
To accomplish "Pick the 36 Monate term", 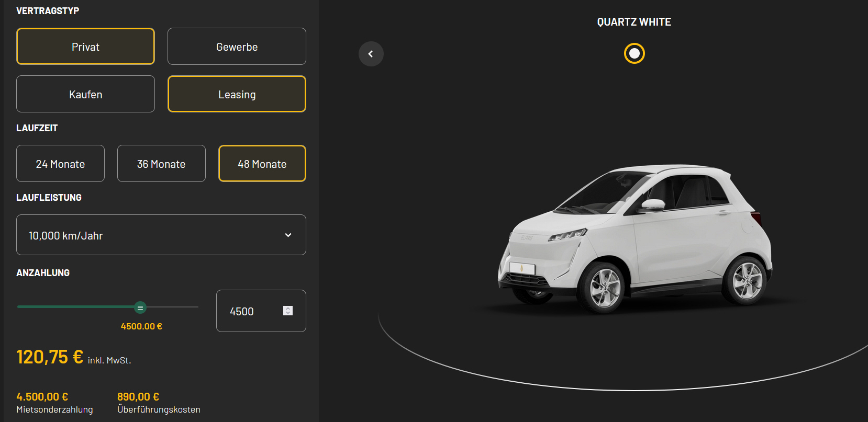I will coord(161,164).
